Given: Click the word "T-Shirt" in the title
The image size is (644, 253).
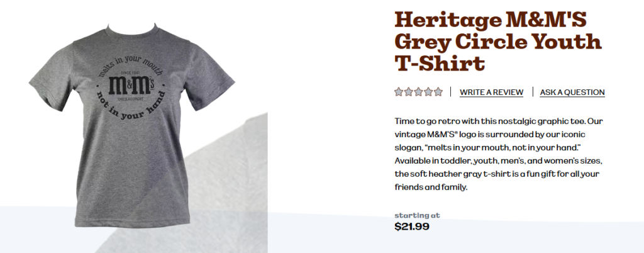Looking at the screenshot, I should (x=440, y=64).
